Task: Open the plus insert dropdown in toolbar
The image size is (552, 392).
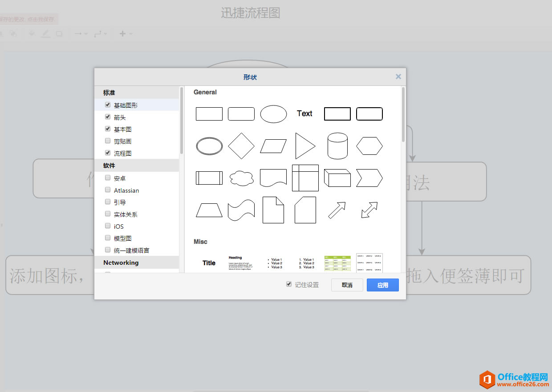Action: 126,34
